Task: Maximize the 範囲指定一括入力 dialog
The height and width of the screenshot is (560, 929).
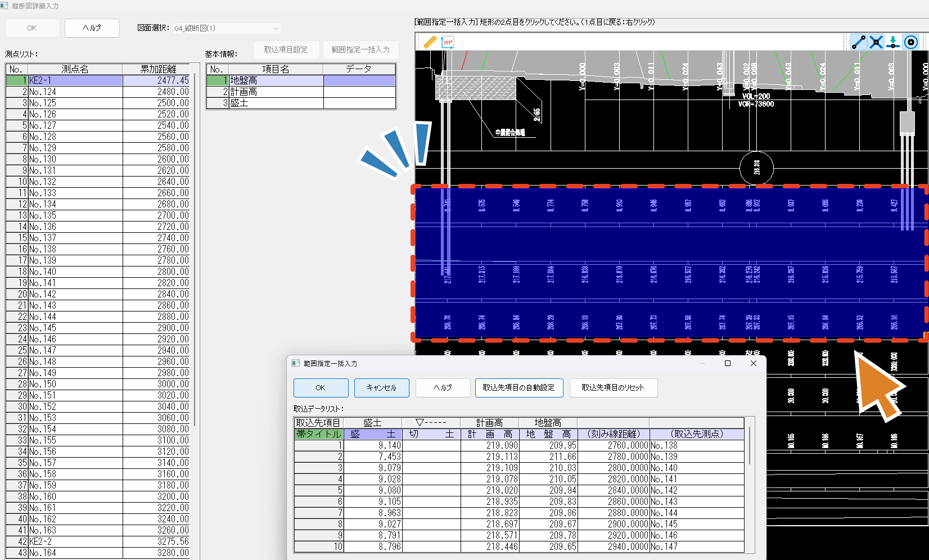Action: 728,363
